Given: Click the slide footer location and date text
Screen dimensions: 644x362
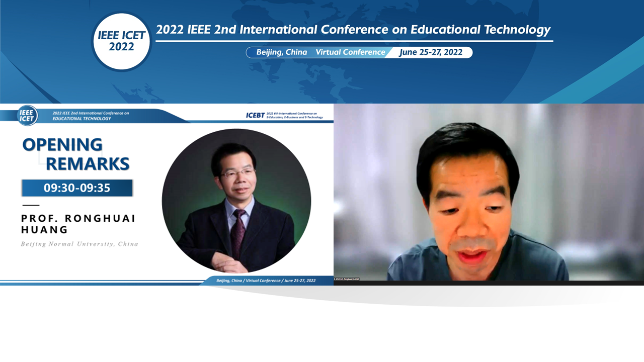Looking at the screenshot, I should (266, 281).
